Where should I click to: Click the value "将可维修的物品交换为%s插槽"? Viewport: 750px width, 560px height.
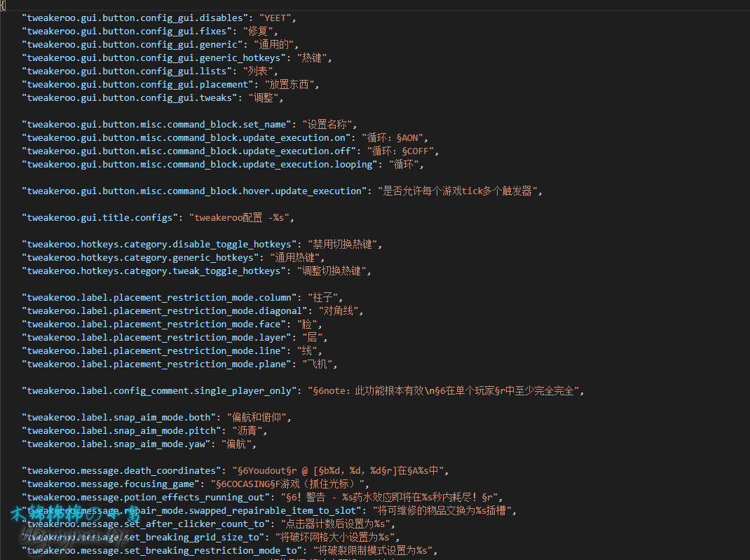click(442, 511)
